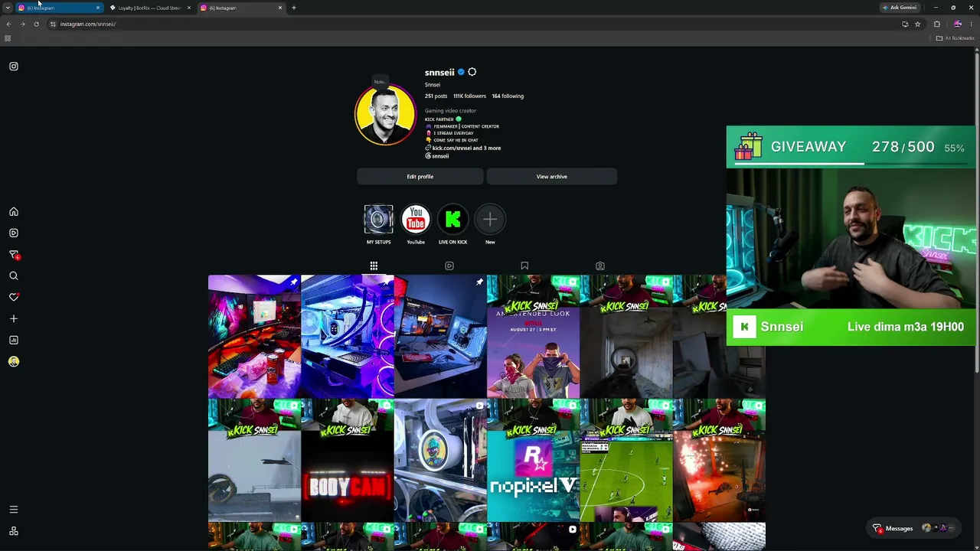980x551 pixels.
Task: Open the YouTube story highlight
Action: click(416, 220)
